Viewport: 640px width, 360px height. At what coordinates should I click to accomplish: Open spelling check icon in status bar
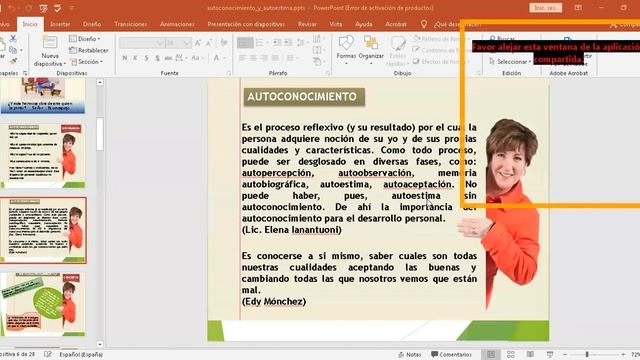point(48,354)
